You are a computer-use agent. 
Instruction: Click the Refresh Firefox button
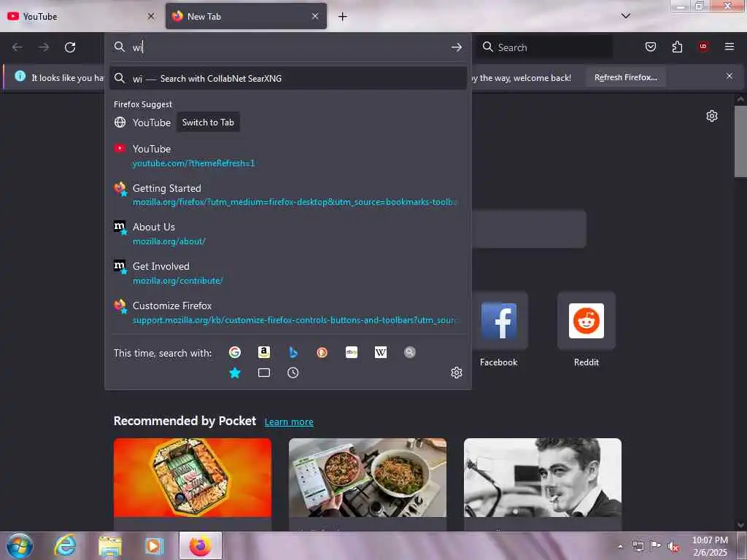point(625,77)
